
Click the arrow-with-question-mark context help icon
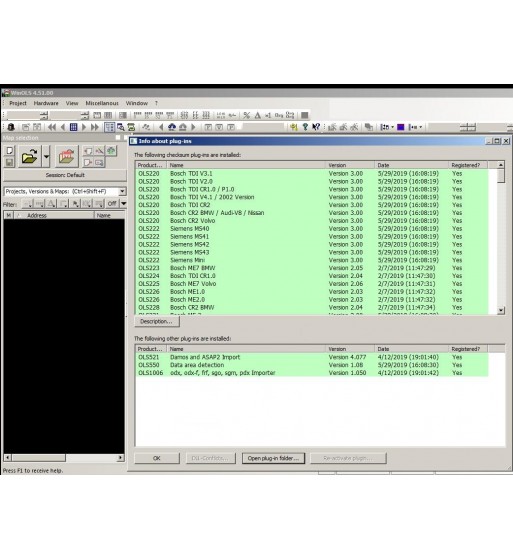pos(316,127)
